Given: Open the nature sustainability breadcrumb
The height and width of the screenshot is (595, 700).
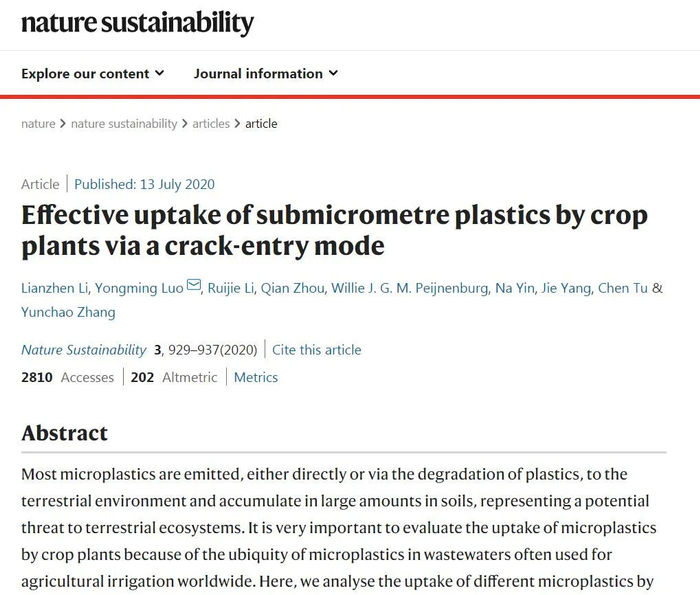Looking at the screenshot, I should 124,124.
